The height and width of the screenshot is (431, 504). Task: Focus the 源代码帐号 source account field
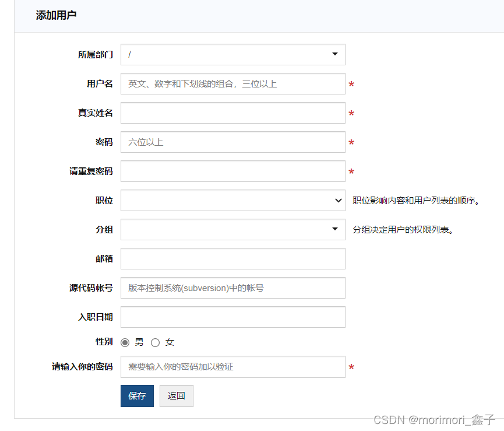pos(232,288)
